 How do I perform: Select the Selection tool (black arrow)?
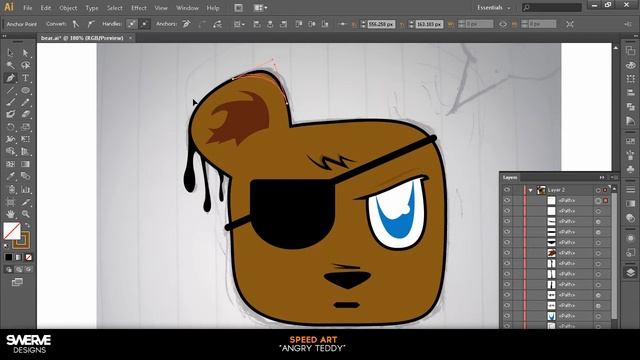pos(10,53)
